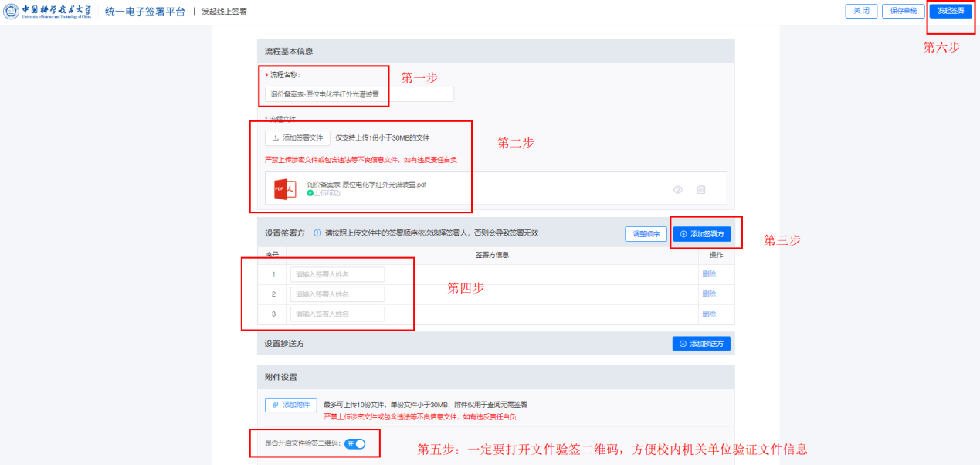This screenshot has width=980, height=465.
Task: Click the trash icon to delete uploaded PDF
Action: 701,189
